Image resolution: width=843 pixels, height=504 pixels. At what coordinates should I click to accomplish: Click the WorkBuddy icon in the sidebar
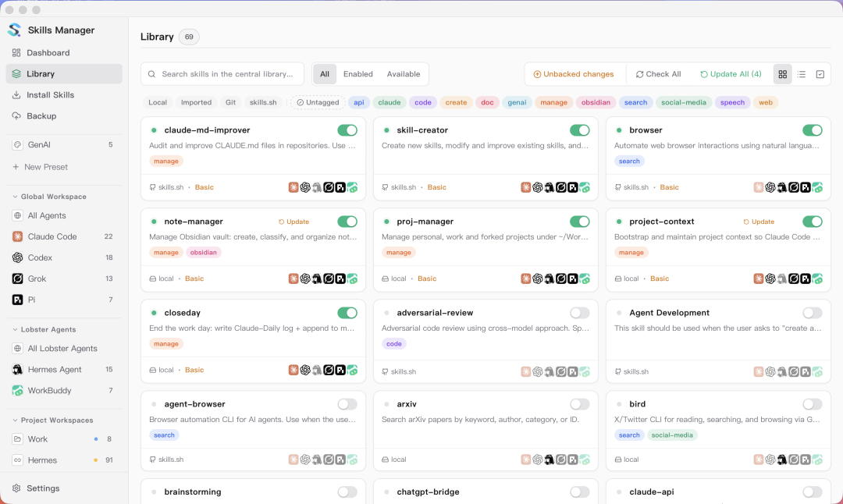(17, 390)
